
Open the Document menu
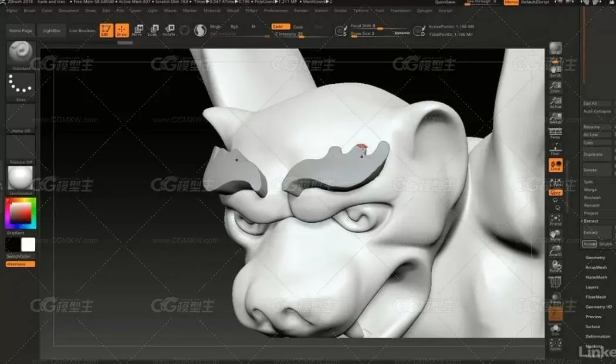click(x=69, y=11)
